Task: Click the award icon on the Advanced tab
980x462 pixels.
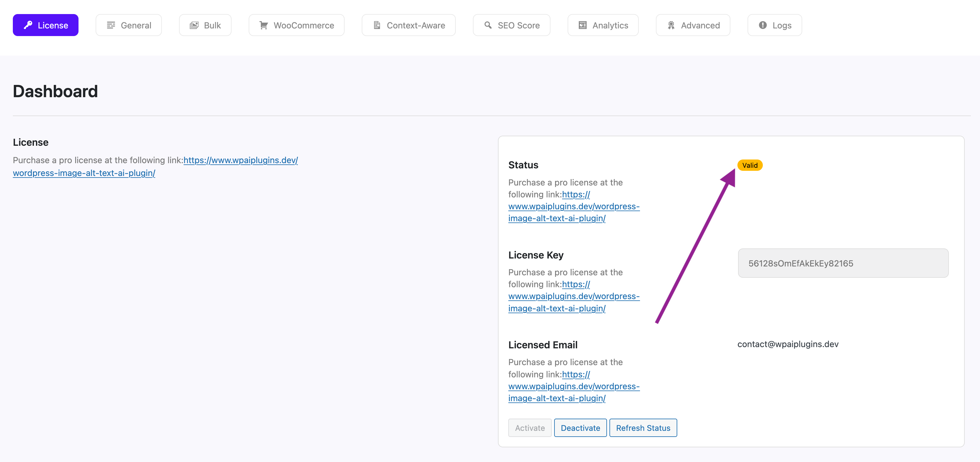Action: coord(671,25)
